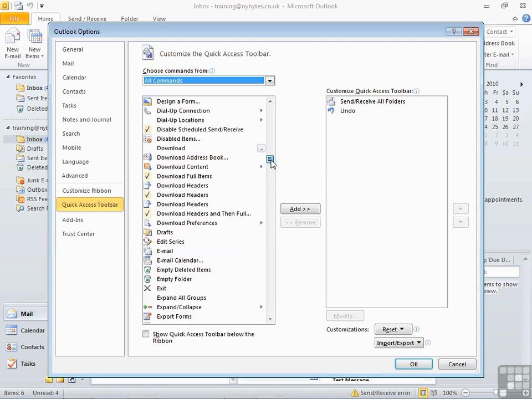Viewport: 532px width, 399px height.
Task: Select Download Headers and Then Full command
Action: point(203,213)
